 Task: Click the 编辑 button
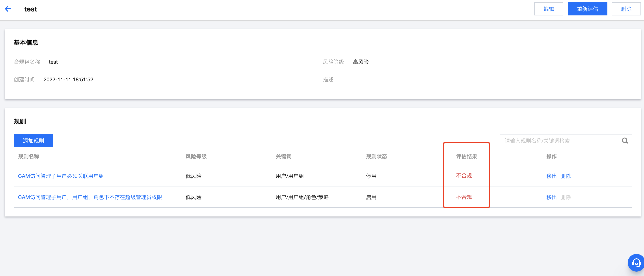549,9
